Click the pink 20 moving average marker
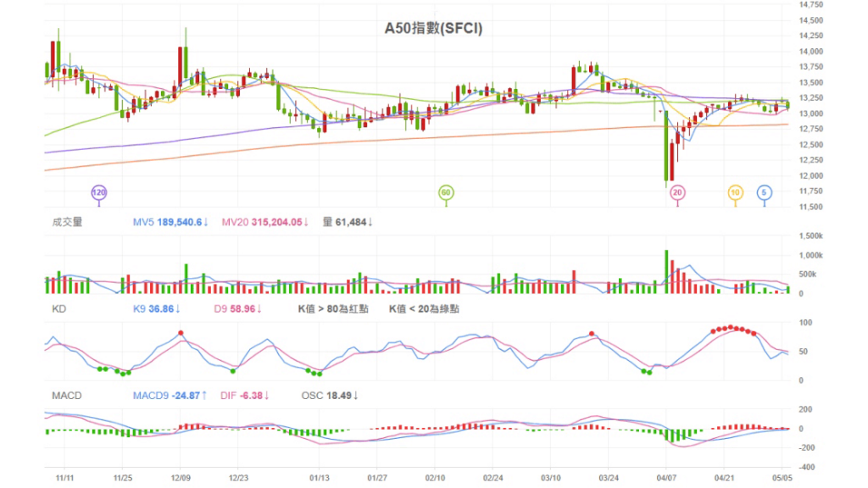Image resolution: width=868 pixels, height=488 pixels. click(677, 192)
